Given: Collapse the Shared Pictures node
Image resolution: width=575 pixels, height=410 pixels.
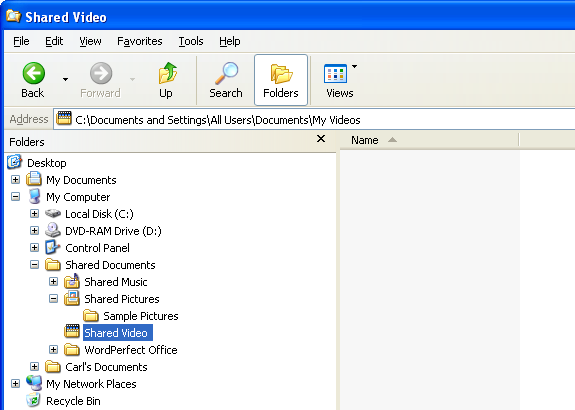Looking at the screenshot, I should coord(54,299).
